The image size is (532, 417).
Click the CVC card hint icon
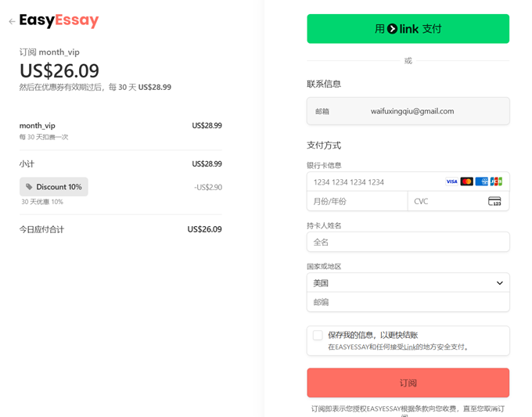pyautogui.click(x=494, y=201)
